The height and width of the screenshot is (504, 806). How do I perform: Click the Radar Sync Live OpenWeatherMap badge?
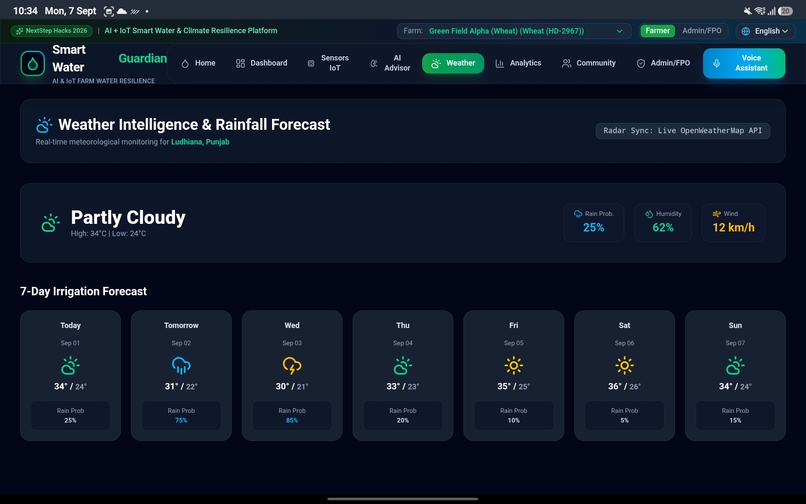[683, 131]
